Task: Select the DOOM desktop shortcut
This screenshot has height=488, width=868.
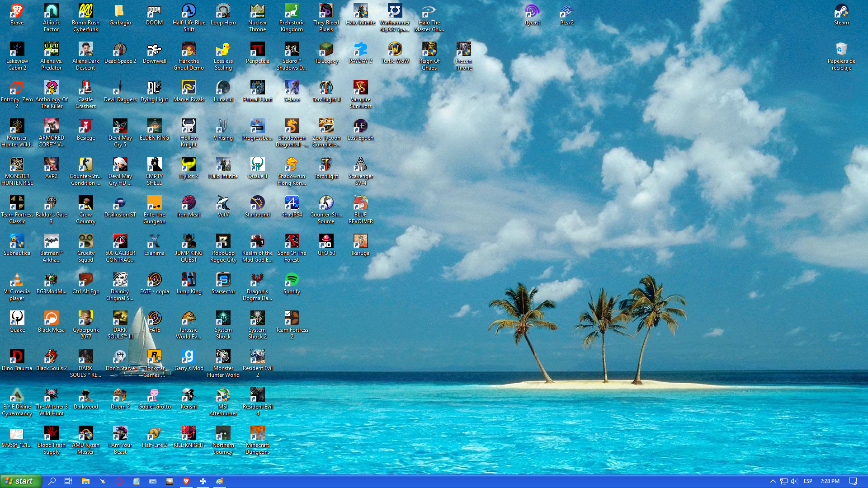Action: (155, 14)
